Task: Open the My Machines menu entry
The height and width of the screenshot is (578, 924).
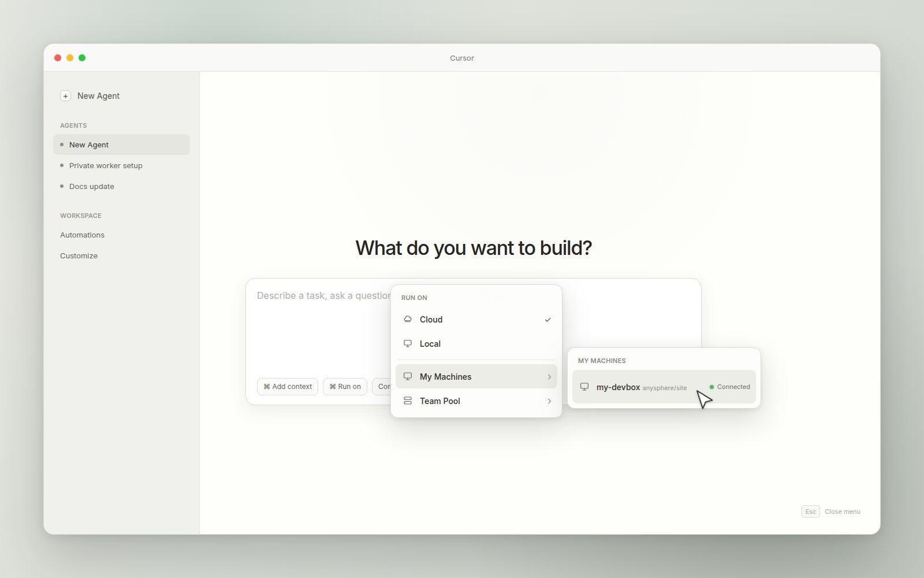Action: tap(476, 376)
